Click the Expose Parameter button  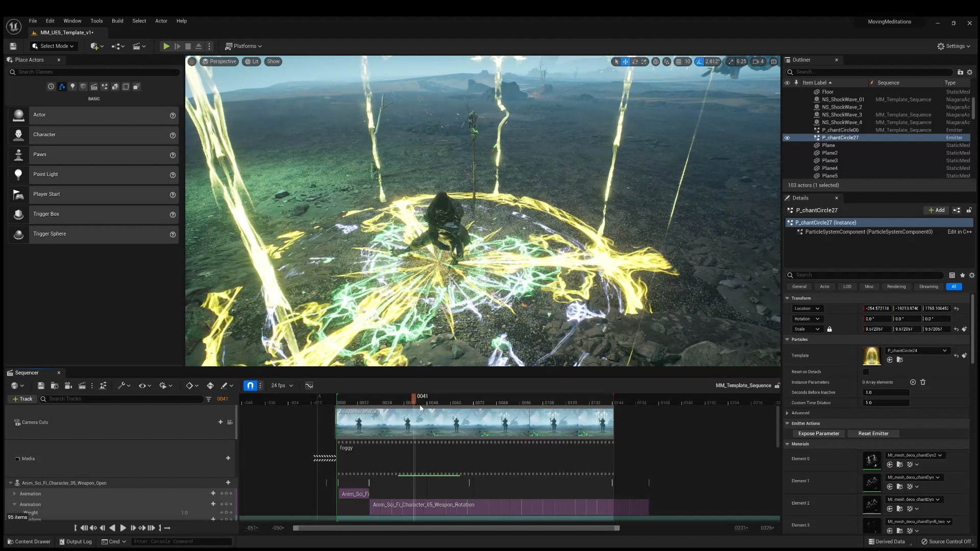pyautogui.click(x=819, y=434)
